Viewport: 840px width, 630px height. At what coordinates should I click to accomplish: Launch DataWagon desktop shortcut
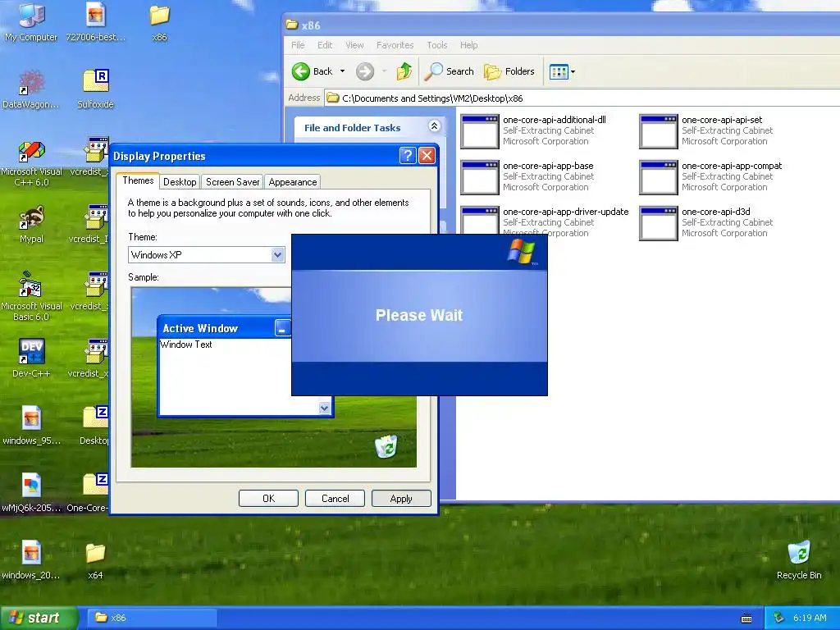[31, 89]
